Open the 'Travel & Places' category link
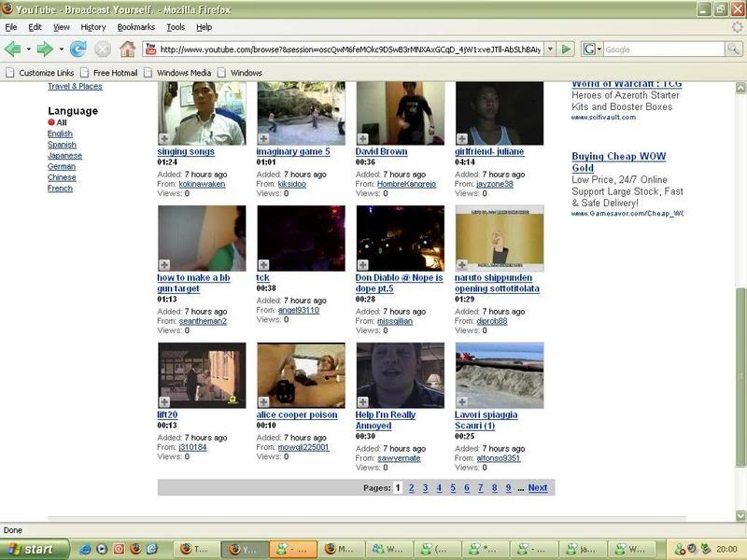 click(75, 86)
